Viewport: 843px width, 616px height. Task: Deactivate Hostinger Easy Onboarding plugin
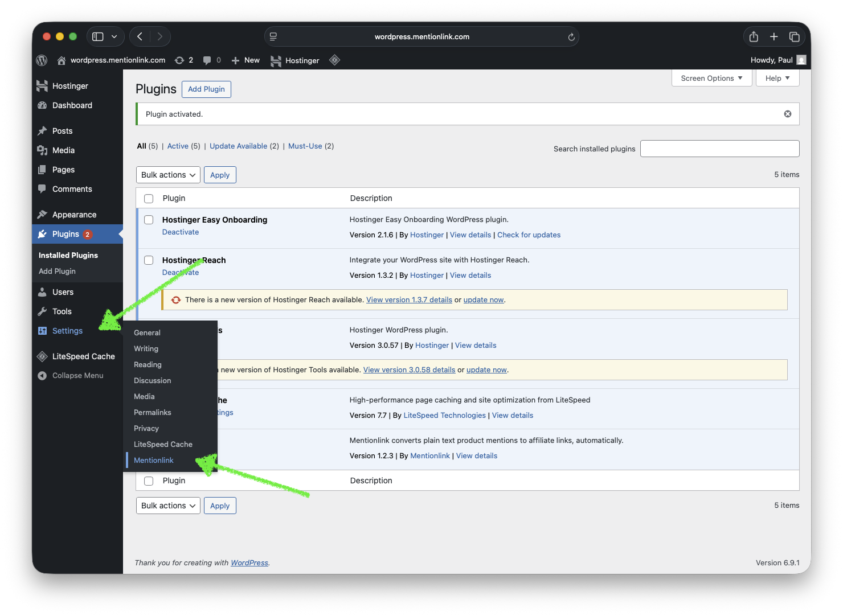181,232
